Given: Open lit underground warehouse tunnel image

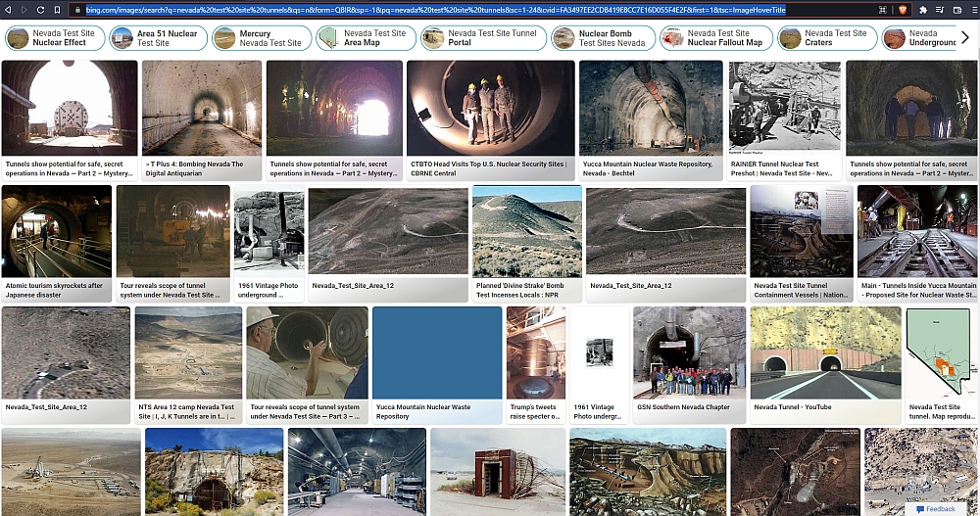Looking at the screenshot, I should 357,472.
